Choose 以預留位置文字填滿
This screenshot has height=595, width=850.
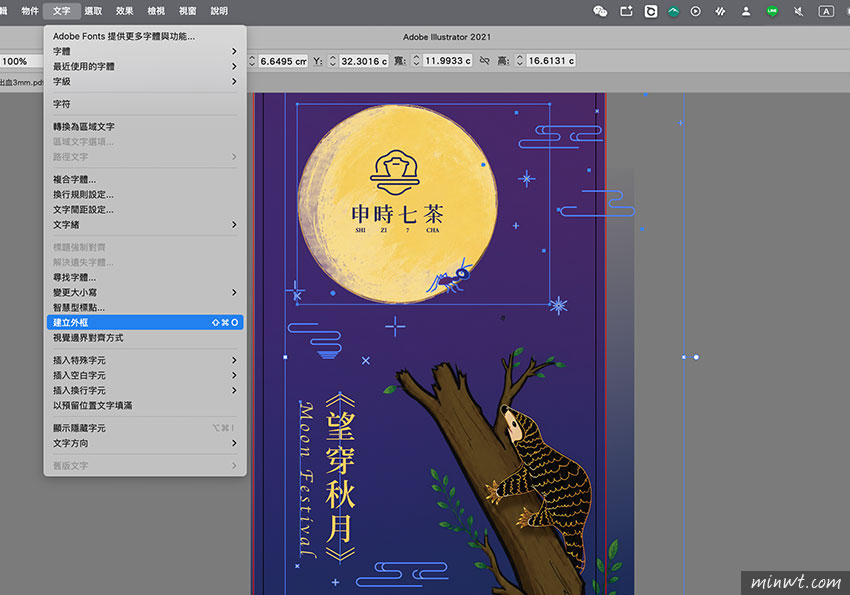pyautogui.click(x=145, y=405)
